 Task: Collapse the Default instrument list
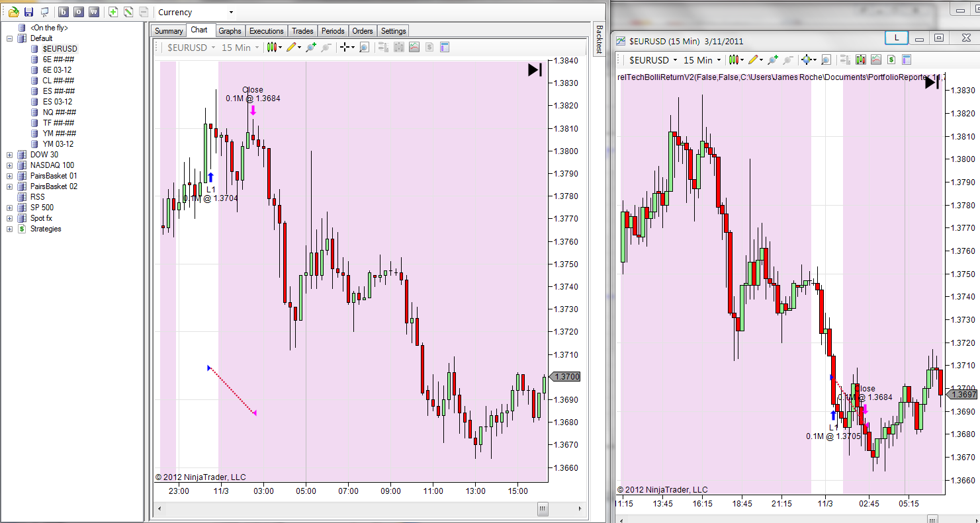(10, 38)
